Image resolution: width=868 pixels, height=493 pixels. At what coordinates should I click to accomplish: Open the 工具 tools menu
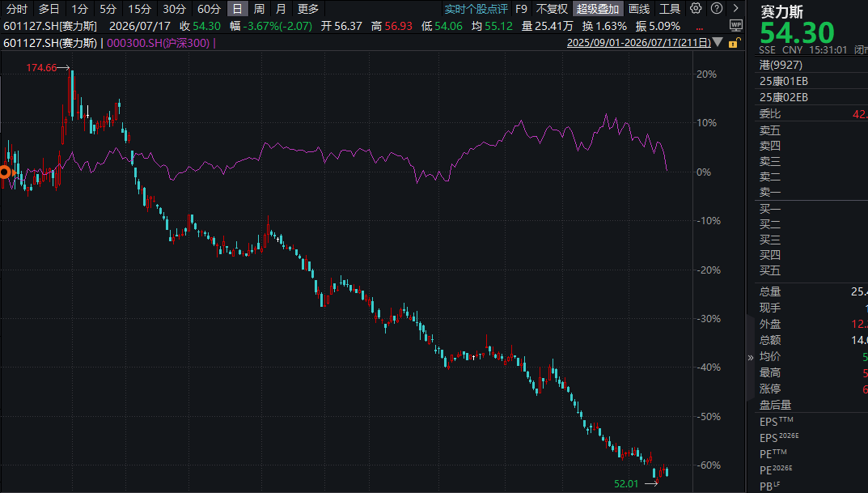click(x=669, y=9)
